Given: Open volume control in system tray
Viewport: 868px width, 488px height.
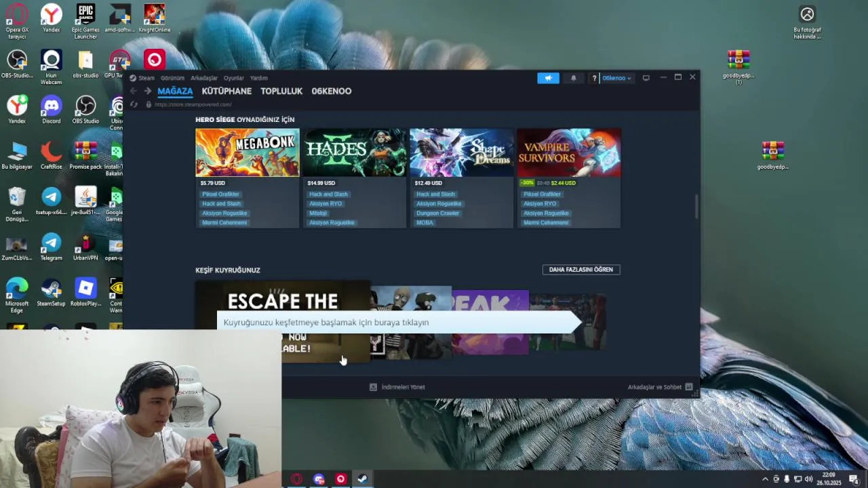Looking at the screenshot, I should [x=809, y=479].
